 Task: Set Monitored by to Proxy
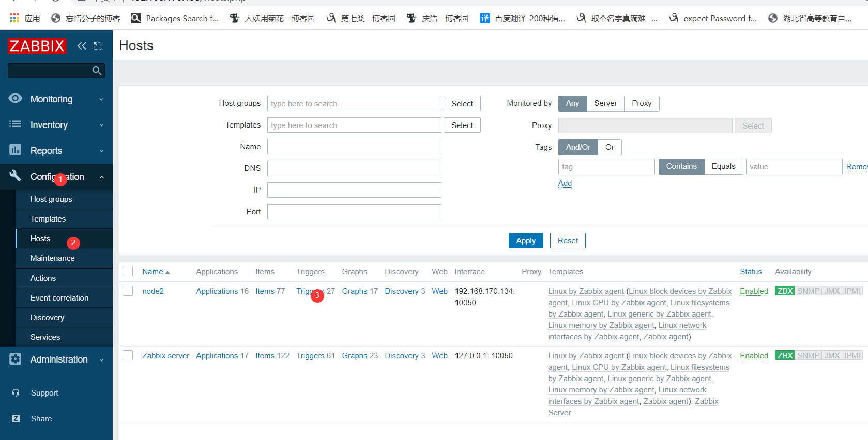point(642,103)
